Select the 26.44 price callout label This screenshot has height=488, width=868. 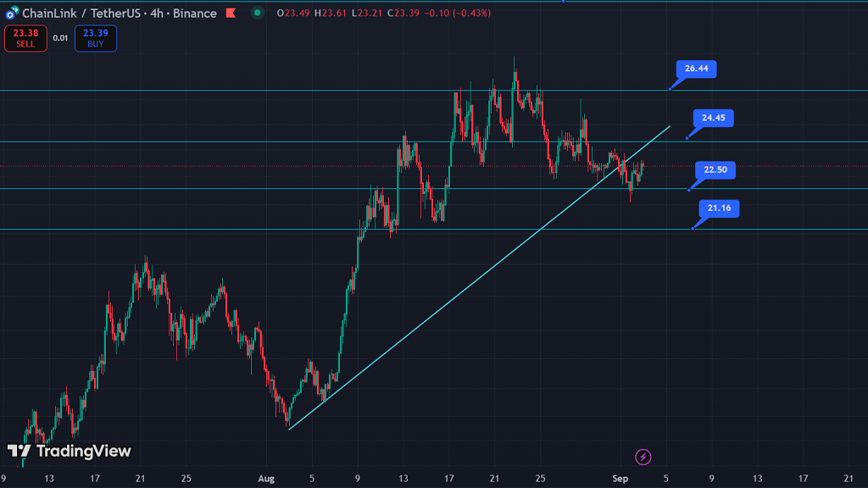coord(696,69)
